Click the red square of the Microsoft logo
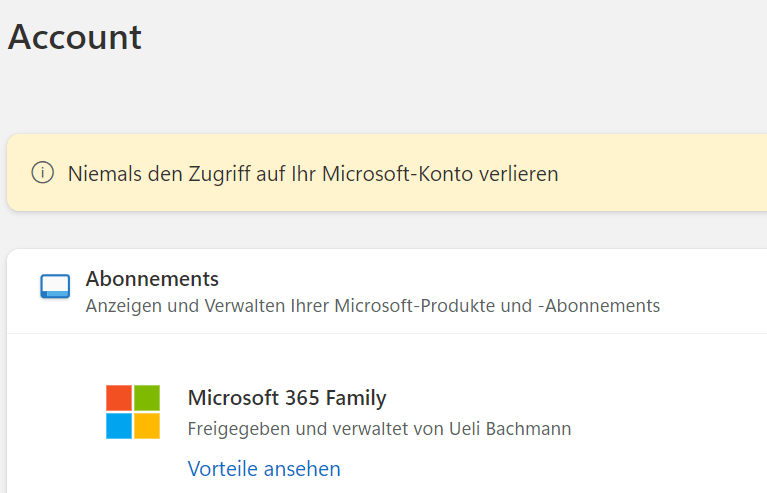Image resolution: width=767 pixels, height=493 pixels. [x=119, y=398]
